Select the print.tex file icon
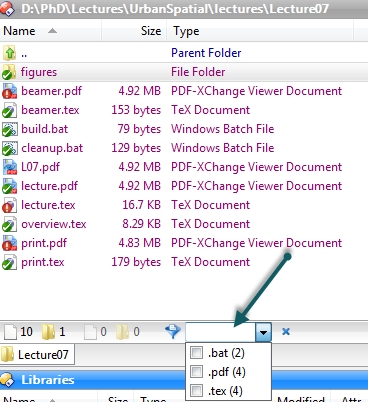 point(9,262)
